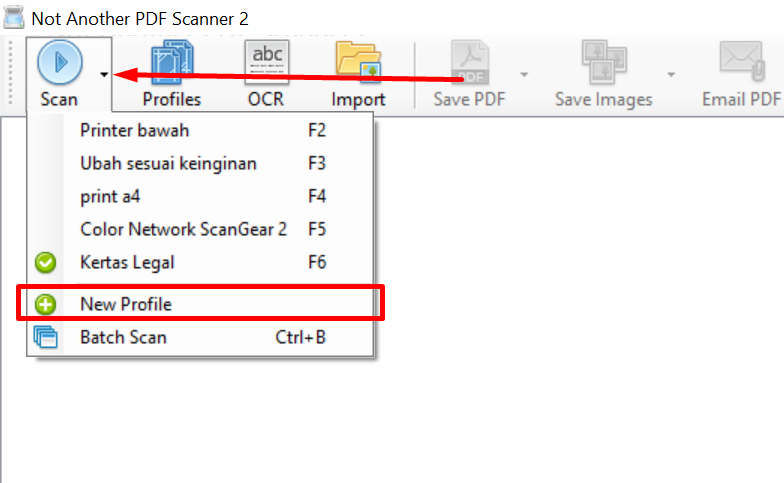Click the green plus New Profile icon
Screen dimensions: 784x483
click(x=46, y=304)
